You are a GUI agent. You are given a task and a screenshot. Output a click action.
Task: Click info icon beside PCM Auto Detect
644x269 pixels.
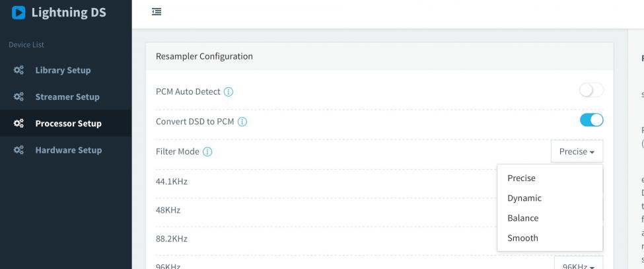(229, 92)
